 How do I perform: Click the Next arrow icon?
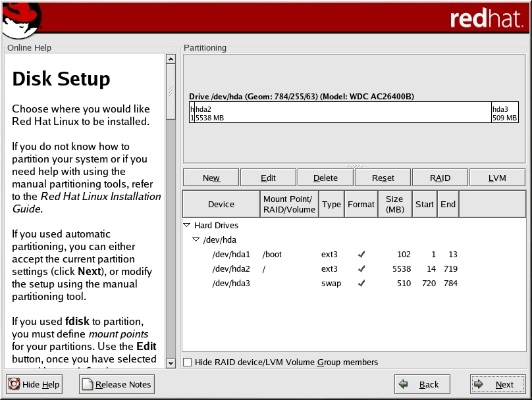[x=479, y=385]
